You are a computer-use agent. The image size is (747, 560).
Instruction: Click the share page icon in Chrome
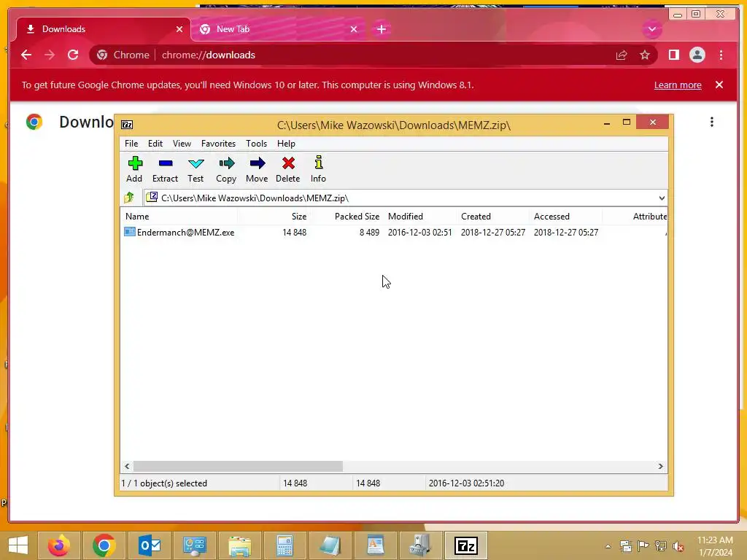click(622, 55)
